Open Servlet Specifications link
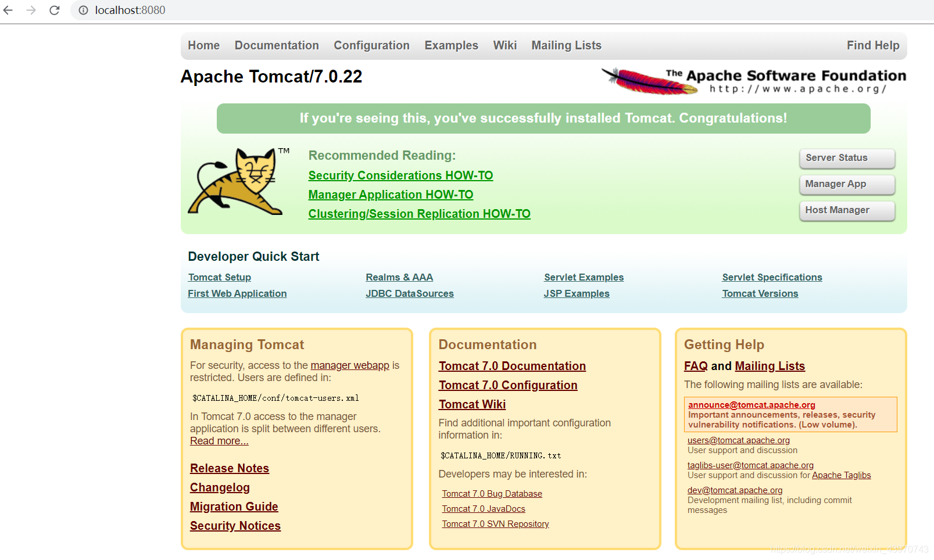 tap(772, 278)
